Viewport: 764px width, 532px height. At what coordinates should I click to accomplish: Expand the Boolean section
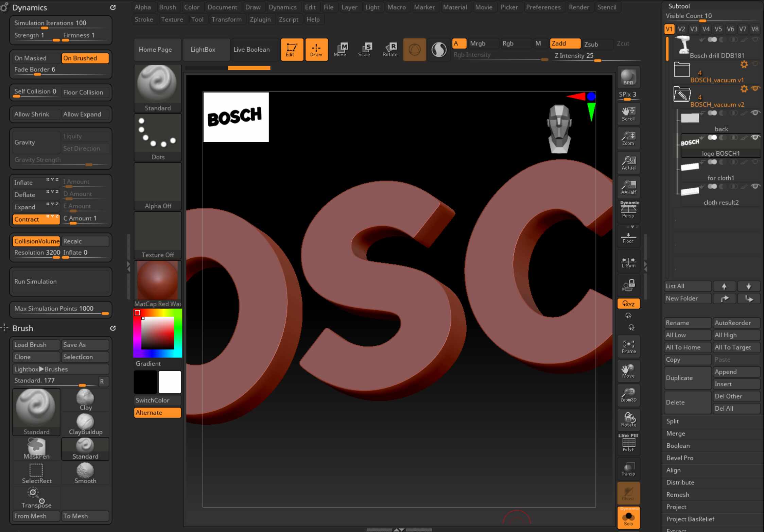coord(678,446)
